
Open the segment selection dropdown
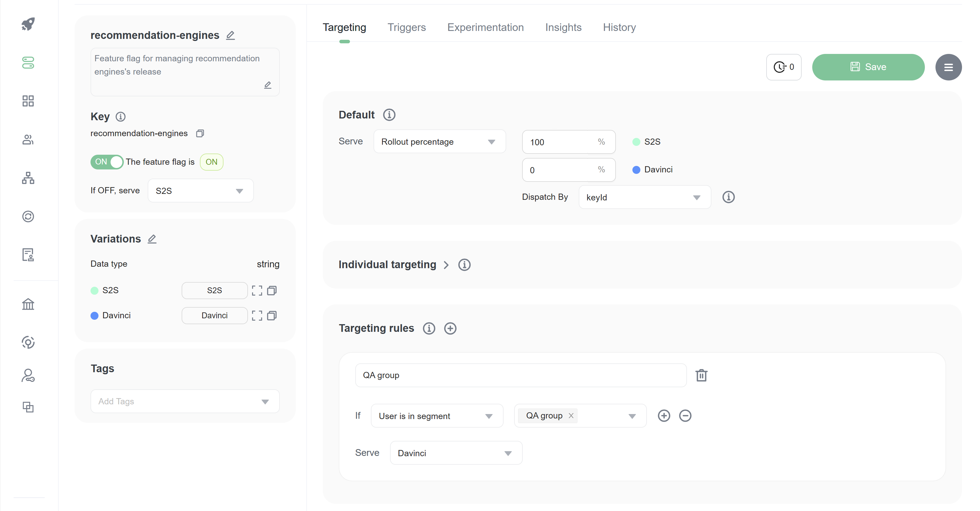[580, 416]
